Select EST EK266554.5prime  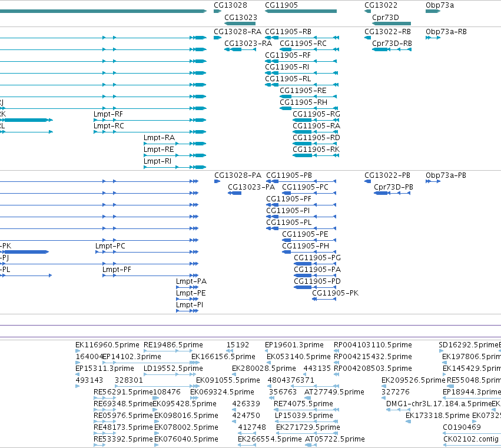click(270, 439)
